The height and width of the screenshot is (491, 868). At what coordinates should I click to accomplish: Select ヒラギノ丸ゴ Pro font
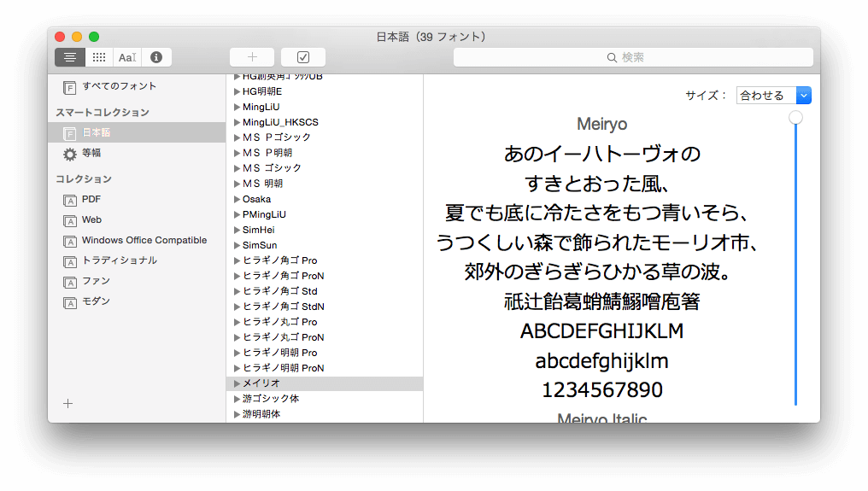(325, 322)
